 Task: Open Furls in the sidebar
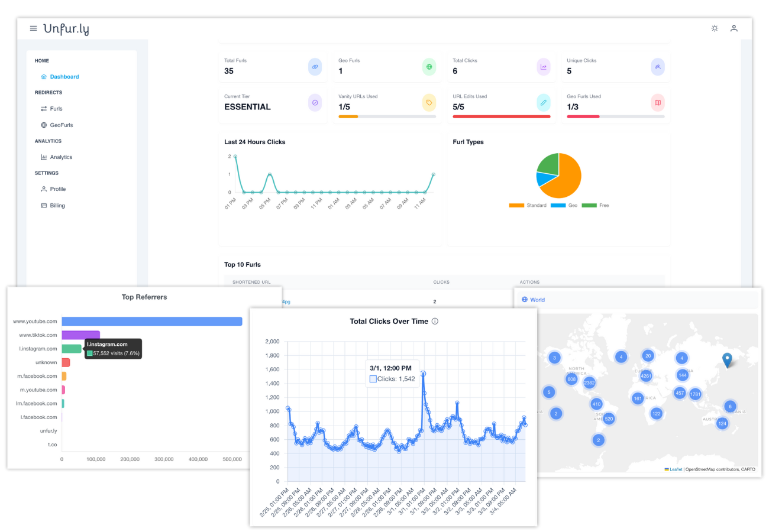pyautogui.click(x=51, y=109)
